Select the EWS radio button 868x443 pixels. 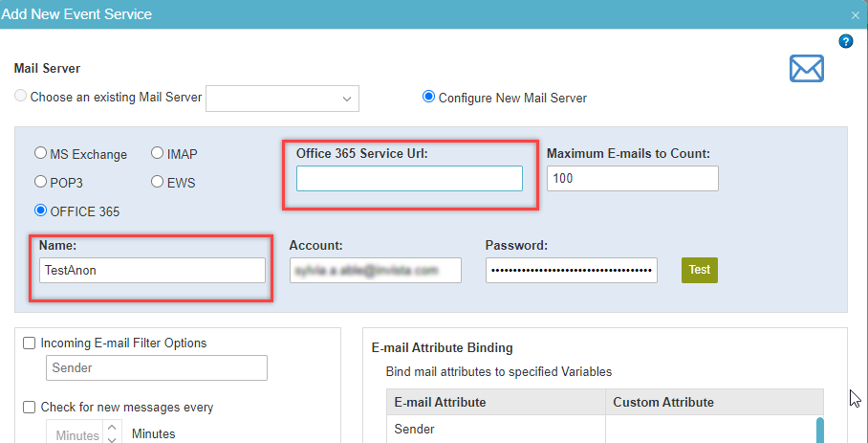[x=158, y=181]
